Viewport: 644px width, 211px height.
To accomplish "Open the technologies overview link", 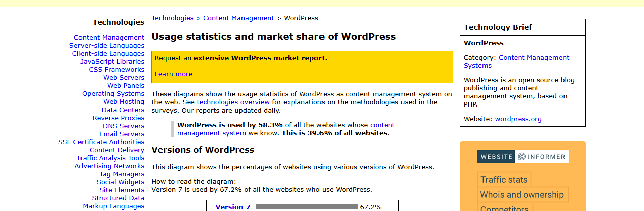I will [233, 102].
